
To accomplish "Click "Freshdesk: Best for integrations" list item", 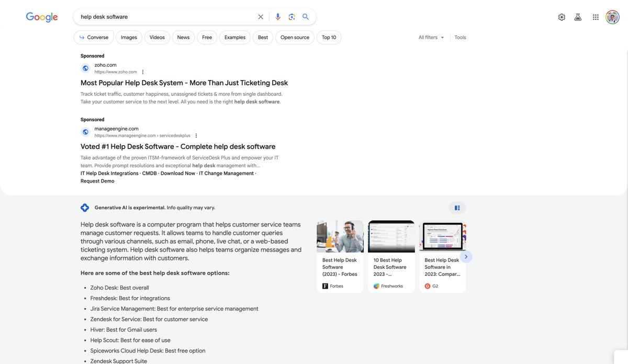I will pos(130,298).
